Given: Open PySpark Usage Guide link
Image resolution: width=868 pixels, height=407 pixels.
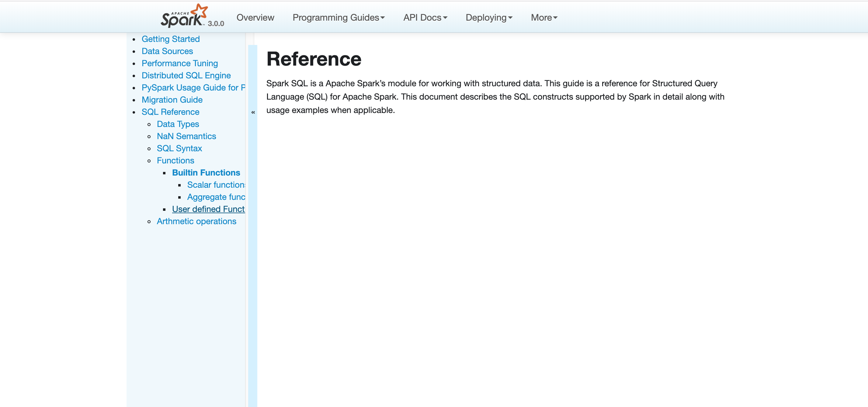Looking at the screenshot, I should point(193,87).
